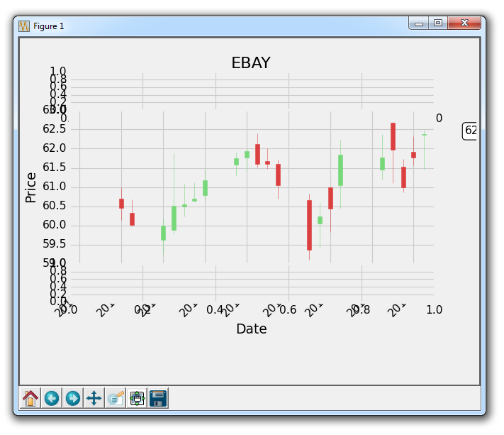Reset the plot with the Home icon
Image resolution: width=504 pixels, height=435 pixels.
[30, 398]
